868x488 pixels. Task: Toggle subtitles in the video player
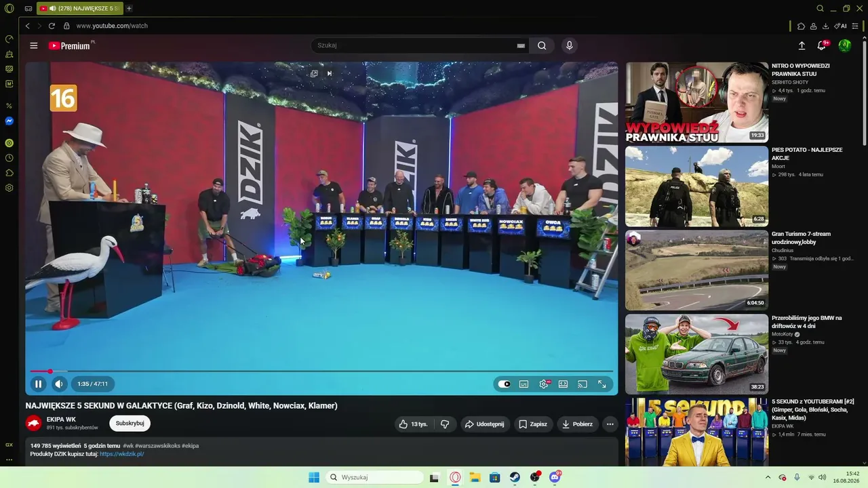click(x=524, y=384)
